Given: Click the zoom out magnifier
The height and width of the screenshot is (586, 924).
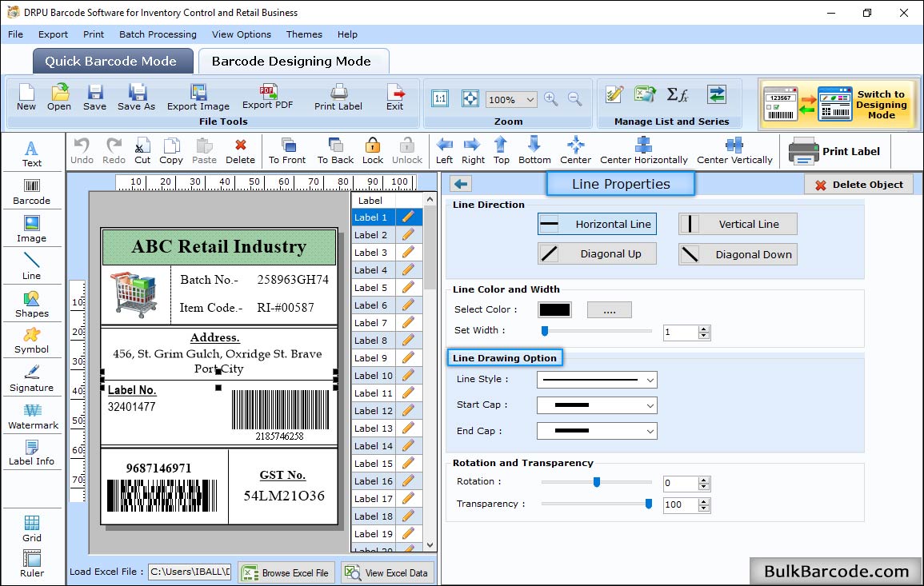Looking at the screenshot, I should pos(574,99).
